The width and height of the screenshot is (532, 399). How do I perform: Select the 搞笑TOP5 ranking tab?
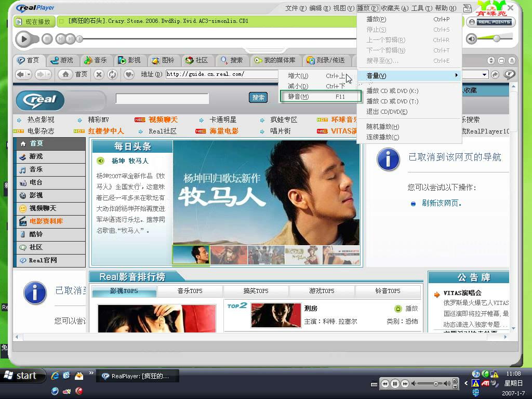coord(256,291)
